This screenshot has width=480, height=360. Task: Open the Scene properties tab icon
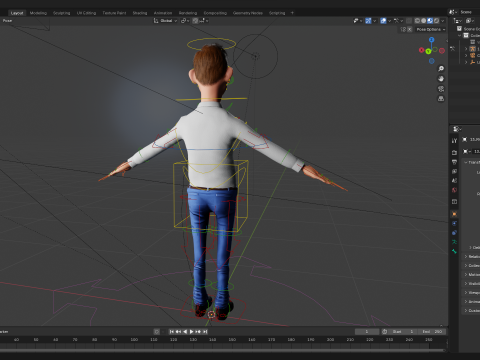point(454,181)
